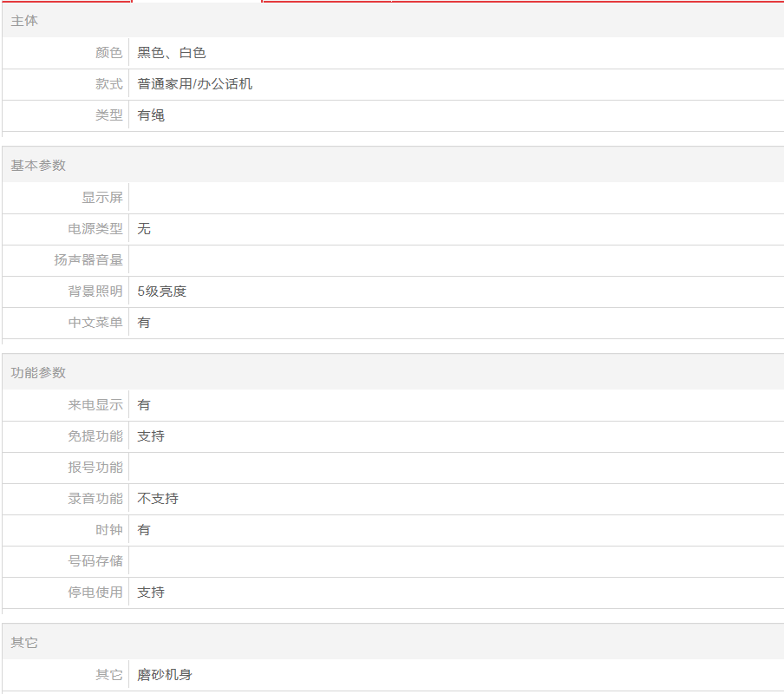Click the 显示屏 row label
Viewport: 784px width, 694px height.
tap(102, 198)
